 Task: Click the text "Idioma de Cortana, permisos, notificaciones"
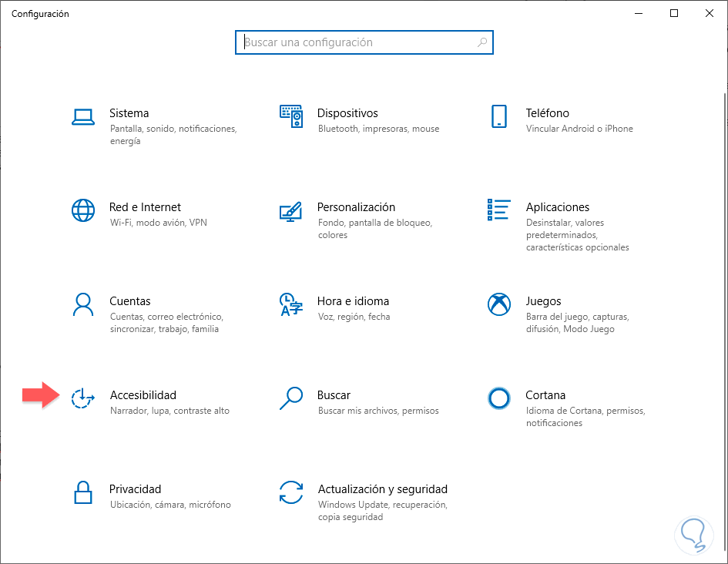pyautogui.click(x=585, y=417)
